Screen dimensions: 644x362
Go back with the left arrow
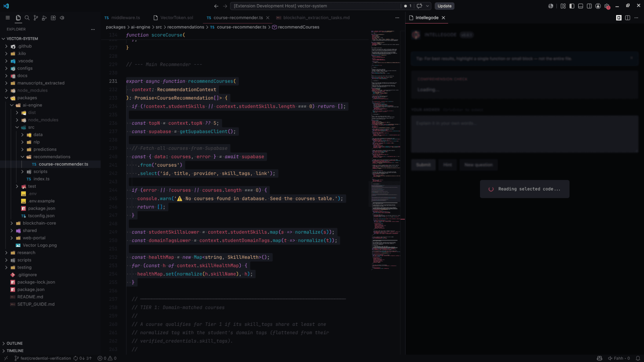click(x=216, y=6)
